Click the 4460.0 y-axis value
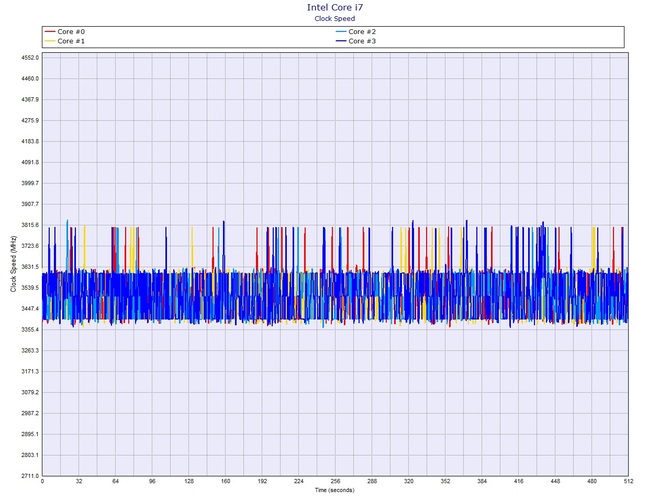Viewport: 670px width, 502px height. [x=30, y=79]
